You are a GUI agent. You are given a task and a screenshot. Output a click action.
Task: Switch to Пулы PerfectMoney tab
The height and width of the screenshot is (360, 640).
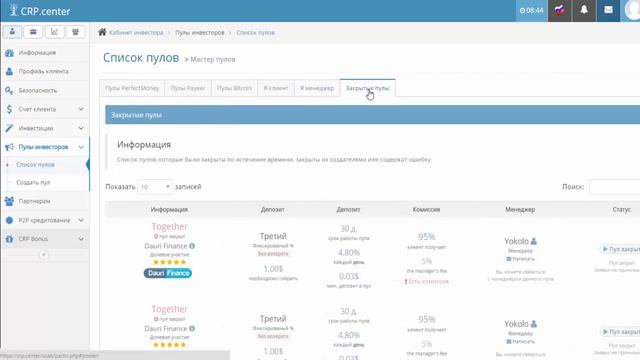[x=132, y=88]
